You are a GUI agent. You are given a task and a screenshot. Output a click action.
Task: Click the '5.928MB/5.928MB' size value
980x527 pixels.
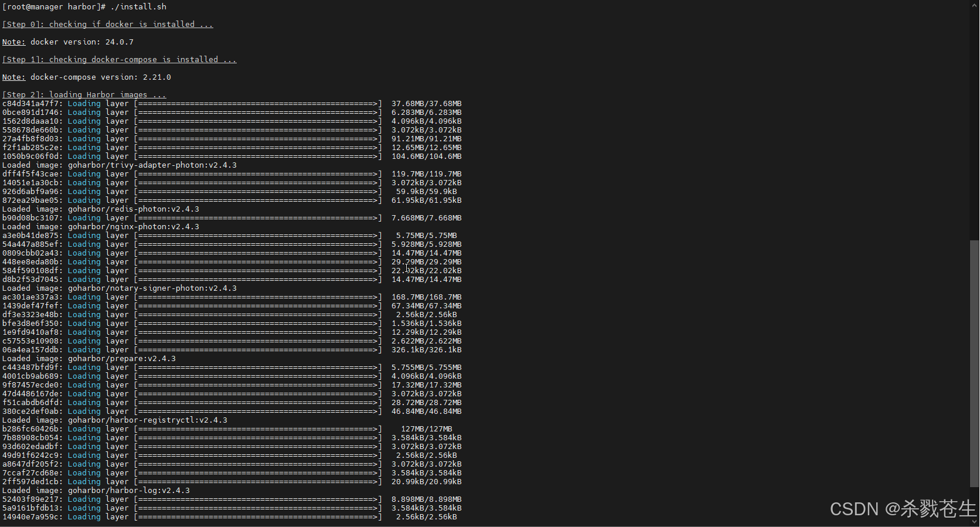click(427, 244)
